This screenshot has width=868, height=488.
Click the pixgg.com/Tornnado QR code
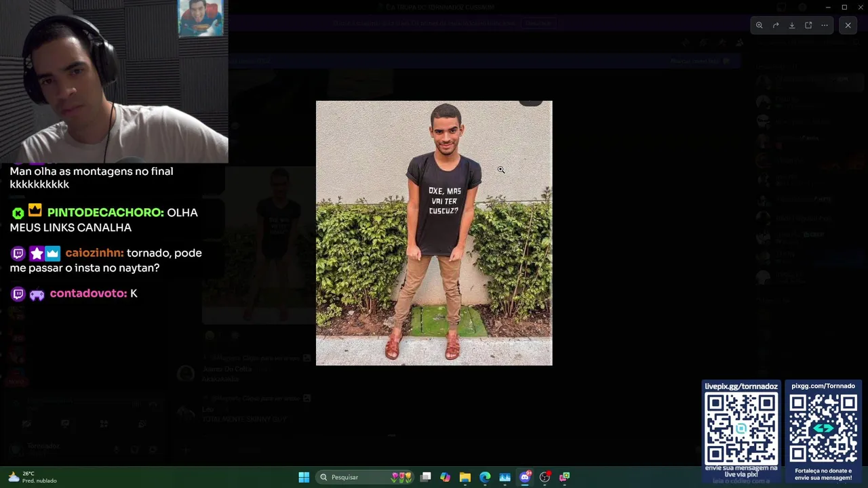point(823,428)
